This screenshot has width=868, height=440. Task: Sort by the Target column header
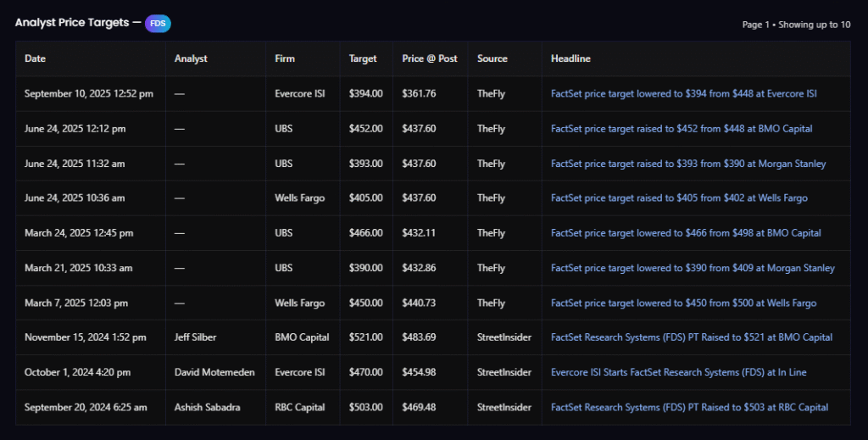pos(363,58)
